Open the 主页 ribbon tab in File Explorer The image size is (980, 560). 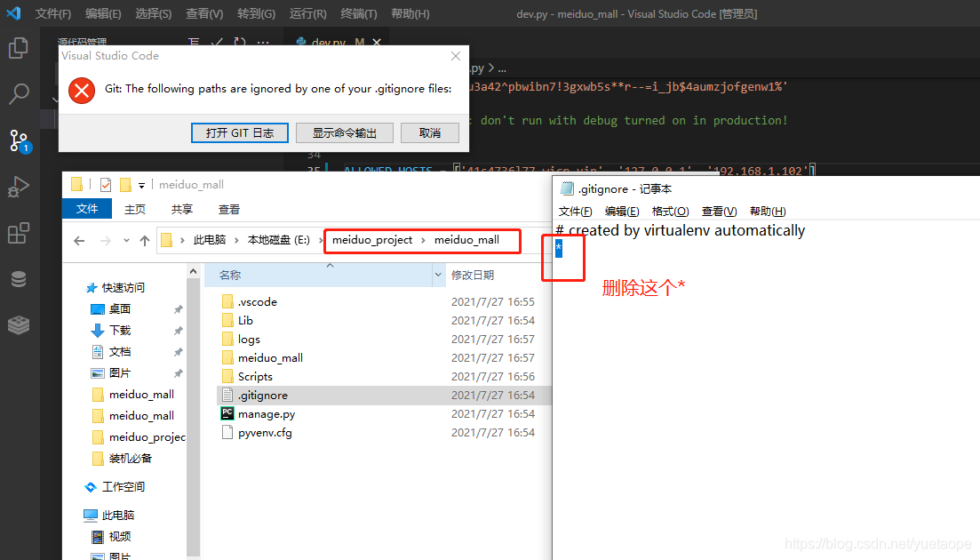135,210
